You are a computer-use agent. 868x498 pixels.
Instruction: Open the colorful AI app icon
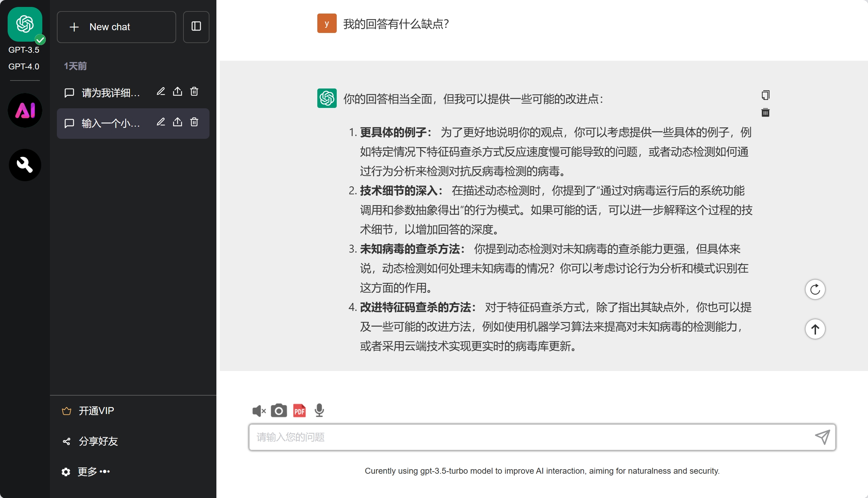[25, 110]
